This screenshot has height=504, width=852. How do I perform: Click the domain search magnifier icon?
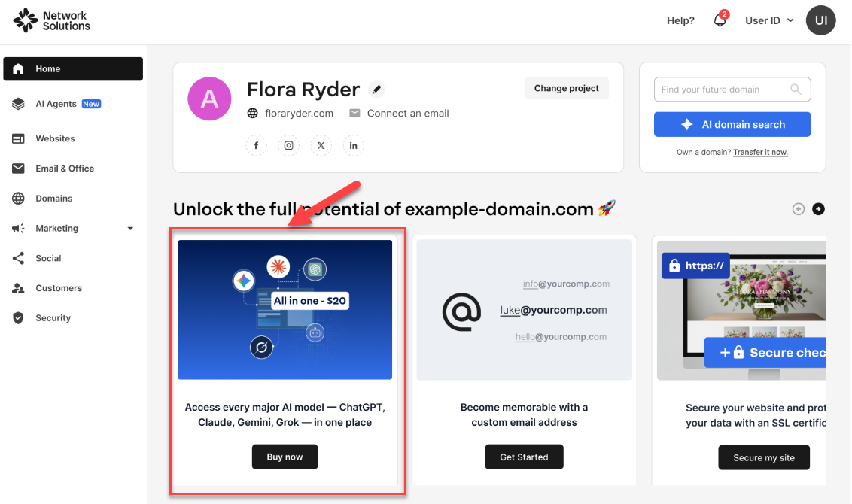click(796, 89)
